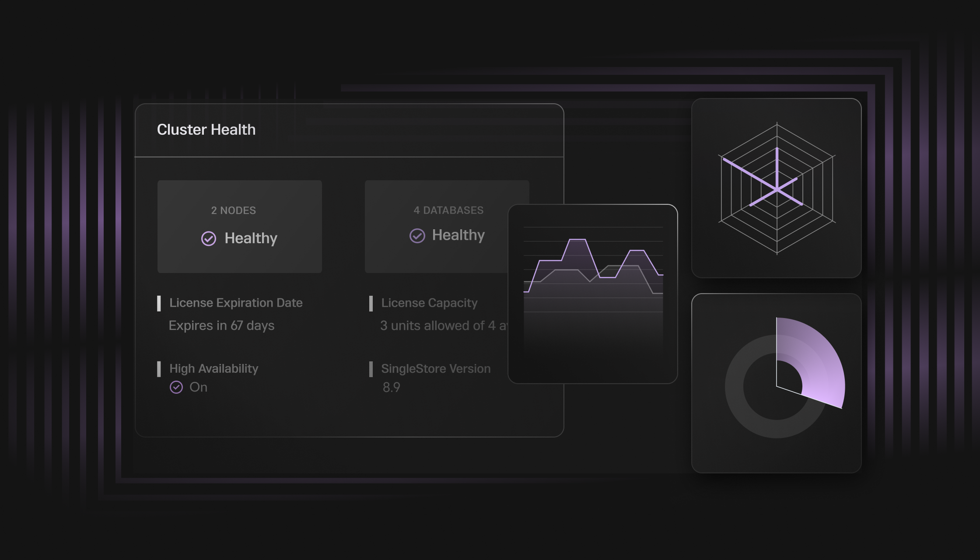
Task: Click the 3 units allowed text
Action: click(443, 325)
